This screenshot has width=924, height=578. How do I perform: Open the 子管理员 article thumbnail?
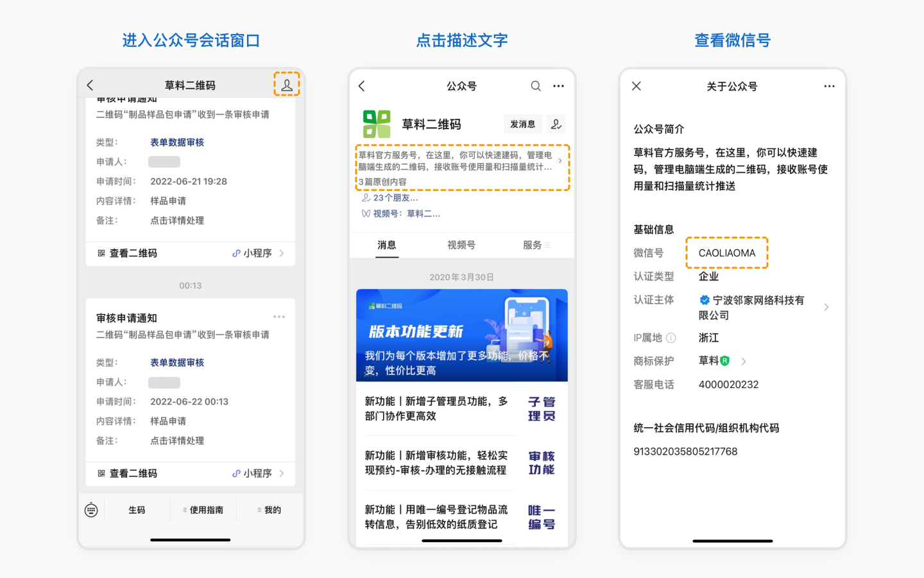click(x=542, y=408)
